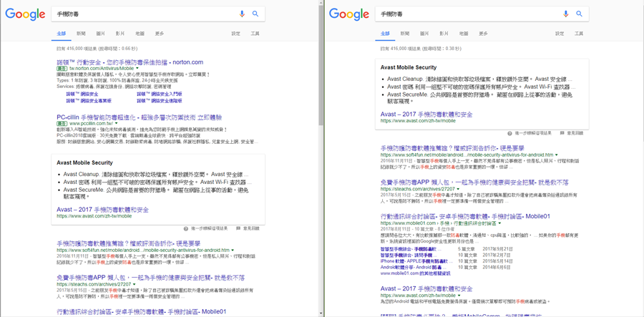Click the feedback flag icon in left window
This screenshot has height=317, width=644.
pyautogui.click(x=239, y=228)
